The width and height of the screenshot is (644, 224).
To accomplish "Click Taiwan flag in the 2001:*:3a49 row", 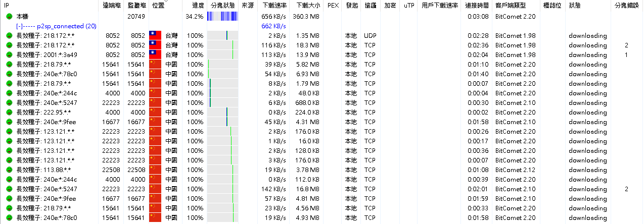I will (155, 55).
